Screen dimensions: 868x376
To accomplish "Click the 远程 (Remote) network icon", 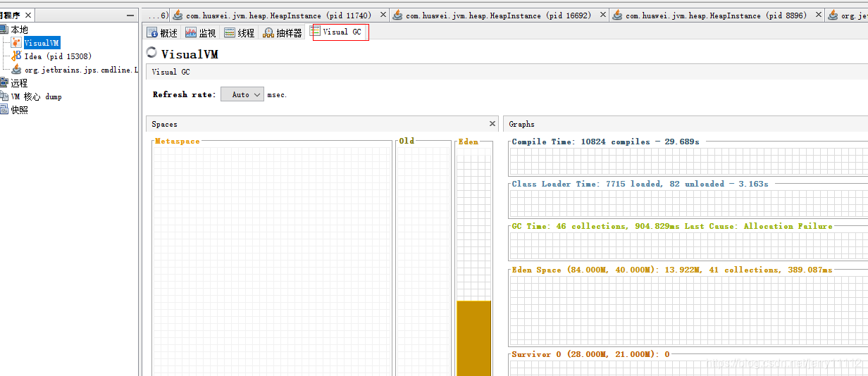I will [4, 83].
